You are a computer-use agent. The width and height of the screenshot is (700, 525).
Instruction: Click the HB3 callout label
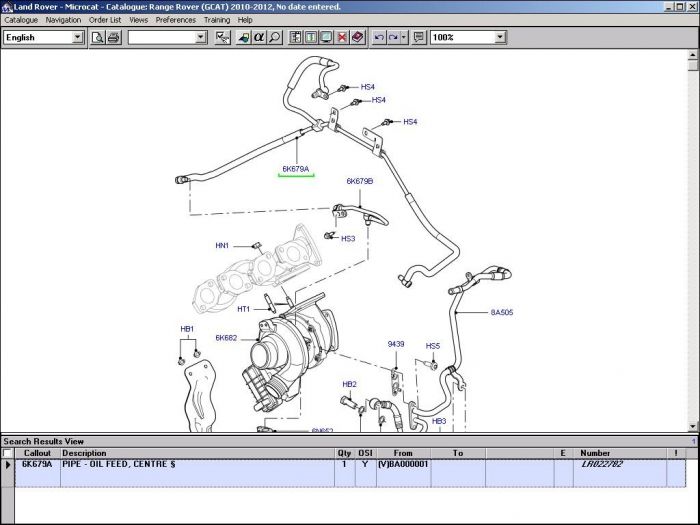click(439, 421)
